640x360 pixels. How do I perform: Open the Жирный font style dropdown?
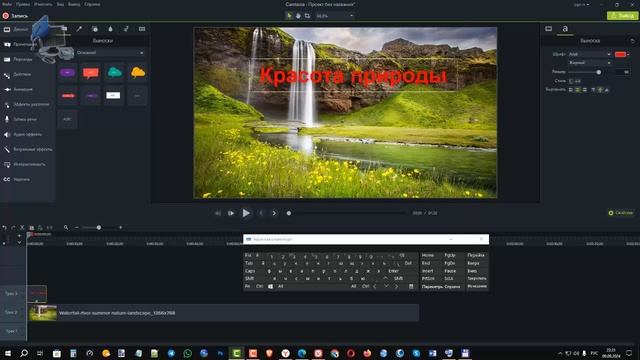coord(589,63)
